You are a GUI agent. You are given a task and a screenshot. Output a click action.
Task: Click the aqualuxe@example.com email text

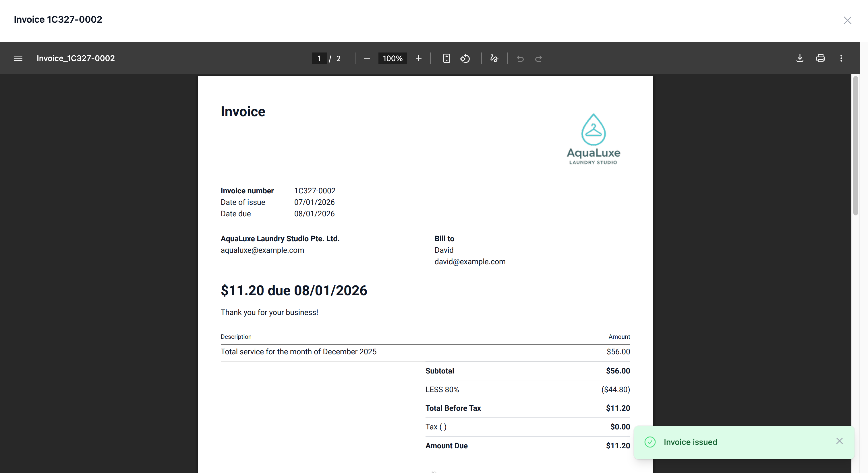click(262, 250)
